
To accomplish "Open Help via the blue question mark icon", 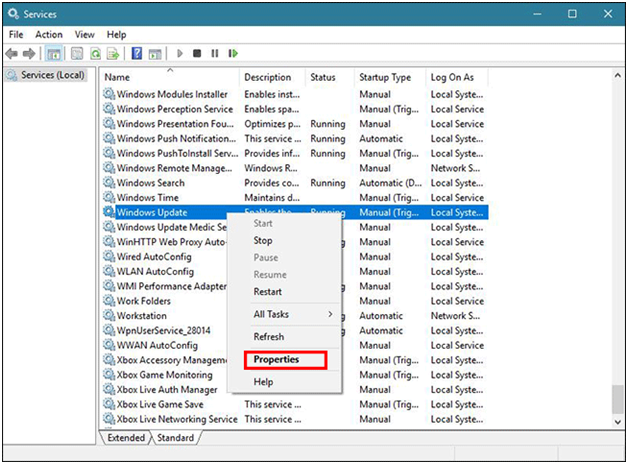I will click(137, 53).
